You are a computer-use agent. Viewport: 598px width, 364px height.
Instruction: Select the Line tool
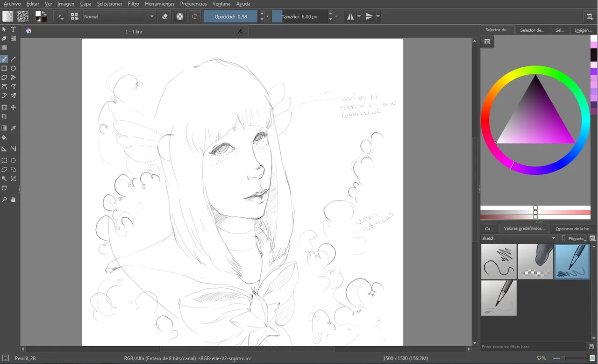pyautogui.click(x=14, y=59)
